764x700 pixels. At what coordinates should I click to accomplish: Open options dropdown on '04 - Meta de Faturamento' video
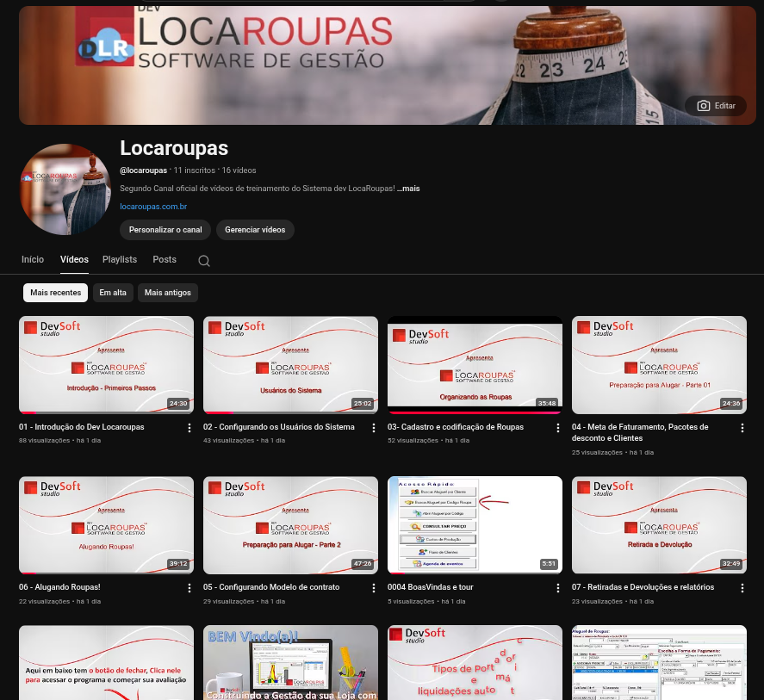coord(742,428)
